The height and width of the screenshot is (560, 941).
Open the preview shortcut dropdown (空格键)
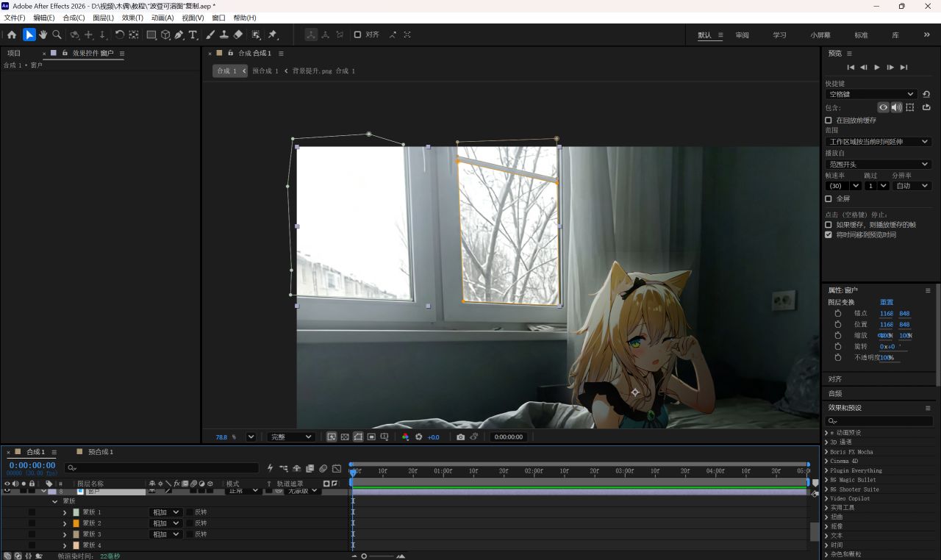[x=871, y=94]
